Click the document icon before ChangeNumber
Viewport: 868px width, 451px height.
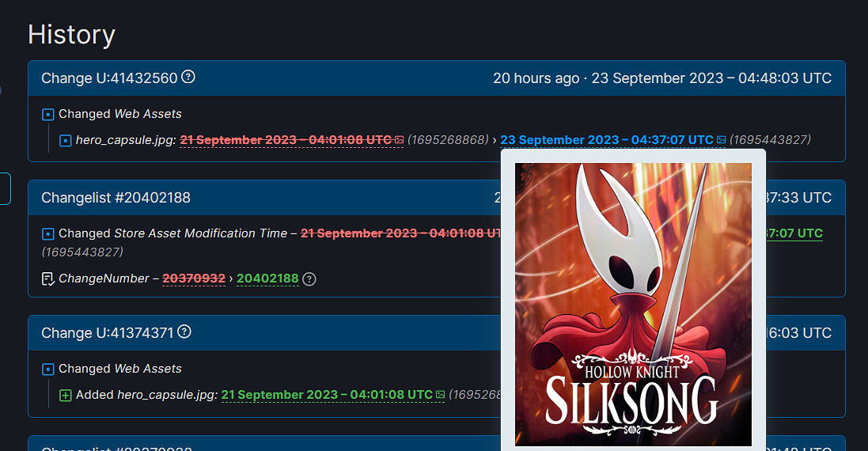click(47, 279)
